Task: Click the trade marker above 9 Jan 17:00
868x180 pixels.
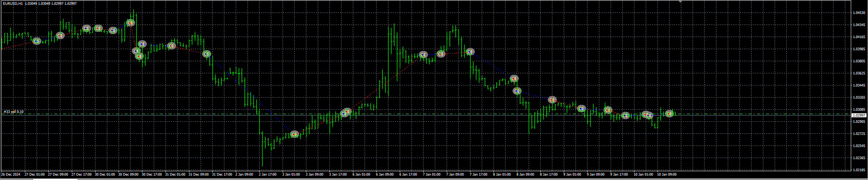Action: 626,115
